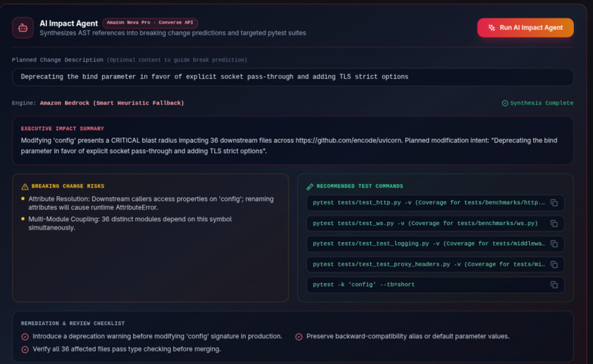Copy the pytest -k 'config' command

tap(554, 285)
